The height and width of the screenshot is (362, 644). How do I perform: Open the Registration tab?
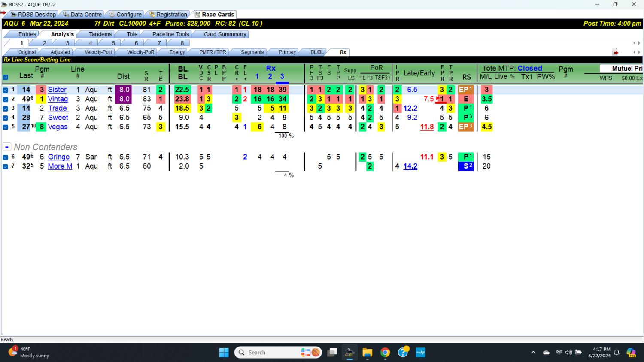[x=168, y=15]
